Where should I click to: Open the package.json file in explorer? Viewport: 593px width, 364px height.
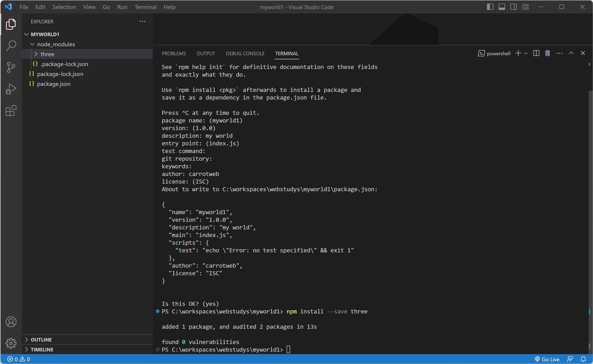coord(54,84)
